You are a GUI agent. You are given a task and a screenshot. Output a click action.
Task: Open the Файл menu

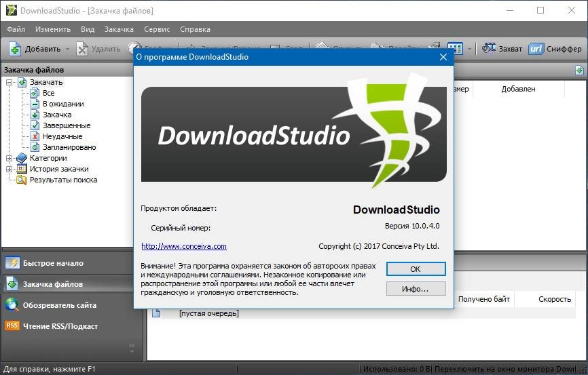[16, 29]
